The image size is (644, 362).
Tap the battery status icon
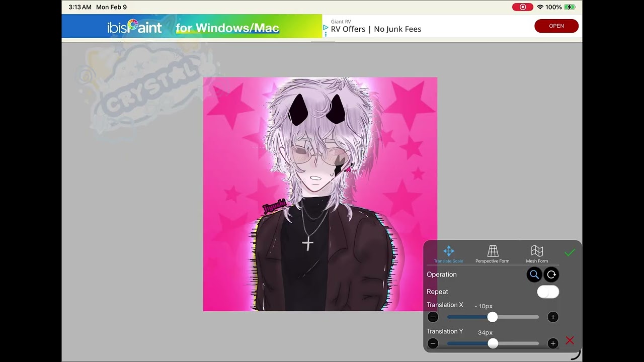[x=570, y=7]
